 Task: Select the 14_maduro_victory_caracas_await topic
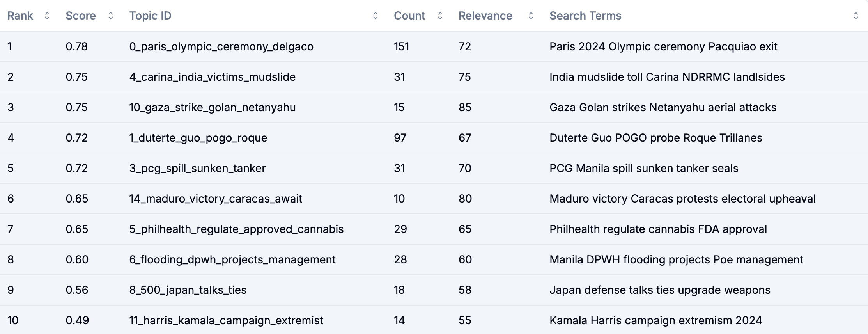[x=216, y=199]
